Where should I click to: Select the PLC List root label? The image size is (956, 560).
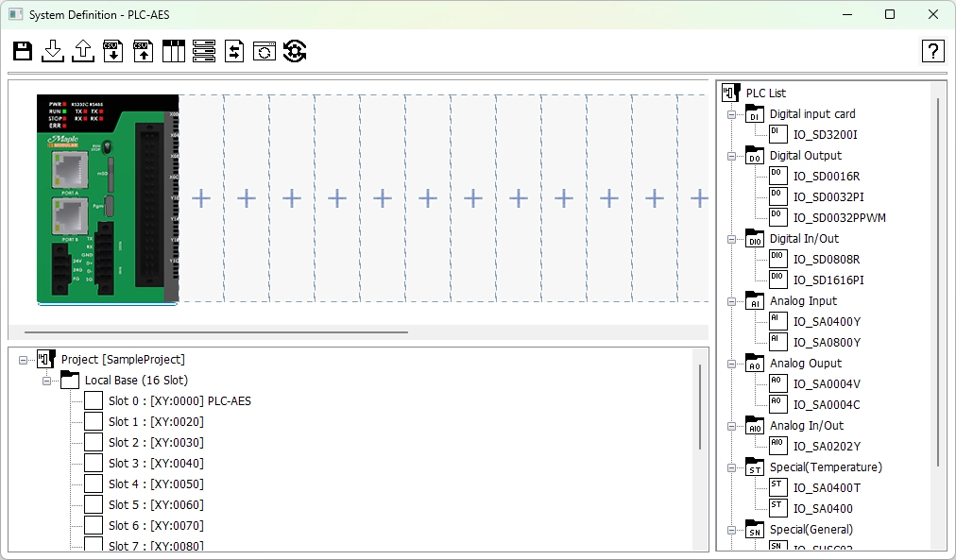766,93
